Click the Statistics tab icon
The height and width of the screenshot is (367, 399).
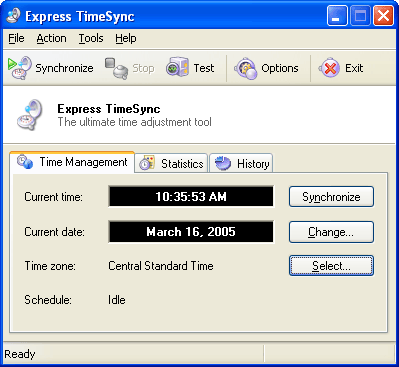tap(147, 163)
